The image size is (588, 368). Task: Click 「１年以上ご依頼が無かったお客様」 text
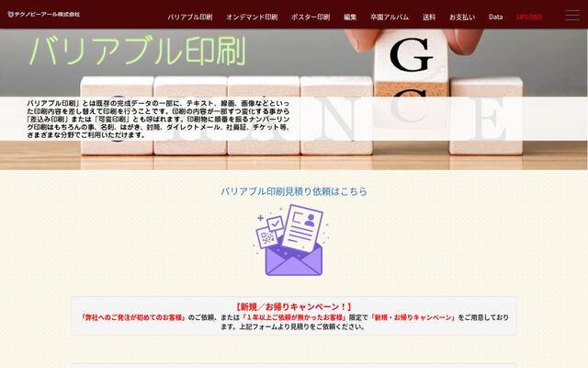coord(294,317)
